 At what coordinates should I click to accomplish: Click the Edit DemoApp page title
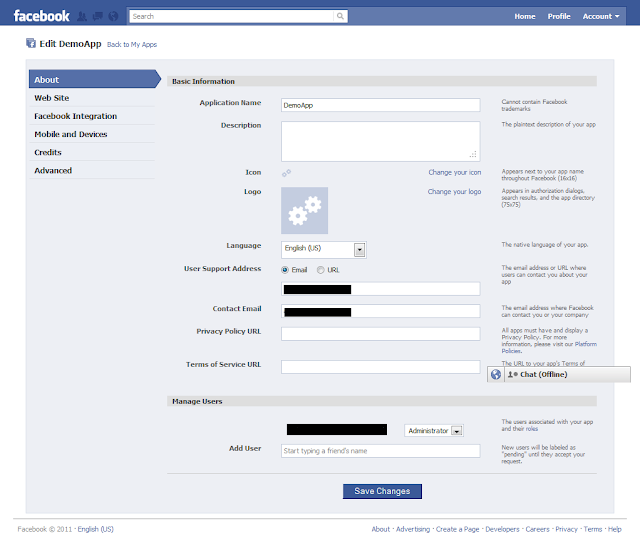click(70, 44)
